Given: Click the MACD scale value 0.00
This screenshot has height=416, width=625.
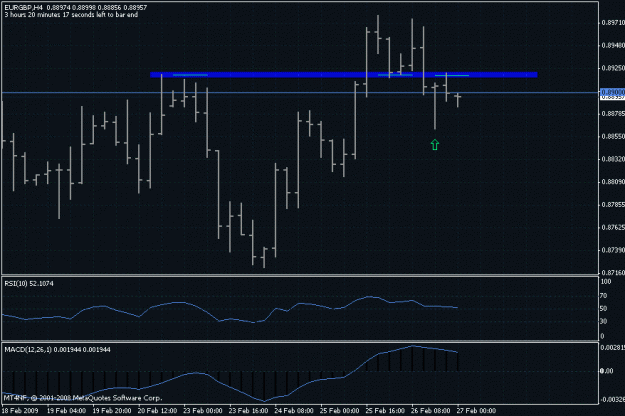Looking at the screenshot, I should (x=607, y=371).
